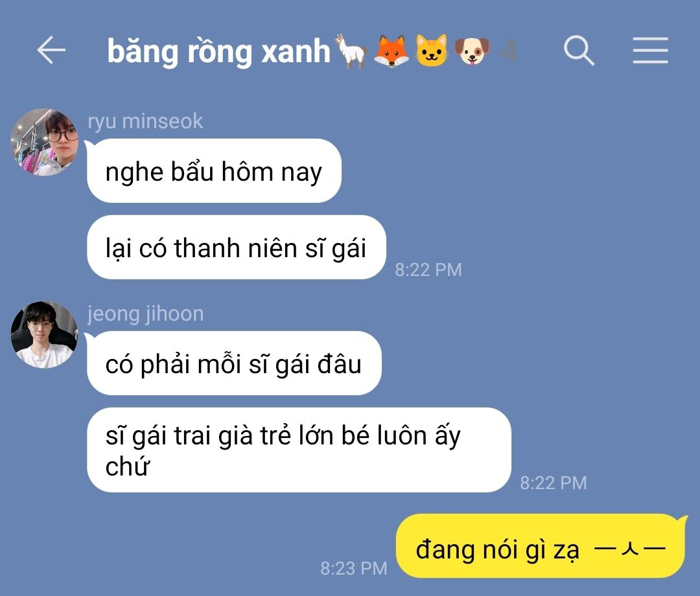700x596 pixels.
Task: Tap the 8:22 PM timestamp beside ryu's message
Action: click(x=428, y=269)
